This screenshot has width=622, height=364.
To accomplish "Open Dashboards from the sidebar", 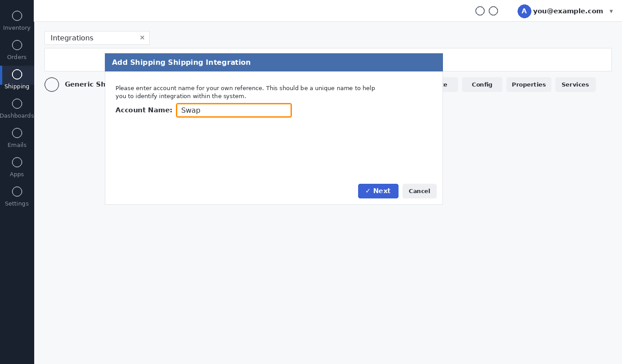I will point(17,109).
